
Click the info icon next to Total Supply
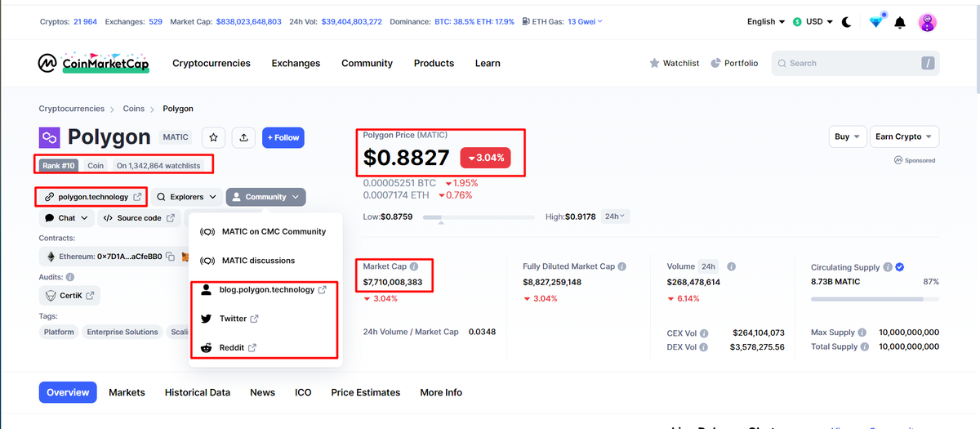[x=866, y=346]
